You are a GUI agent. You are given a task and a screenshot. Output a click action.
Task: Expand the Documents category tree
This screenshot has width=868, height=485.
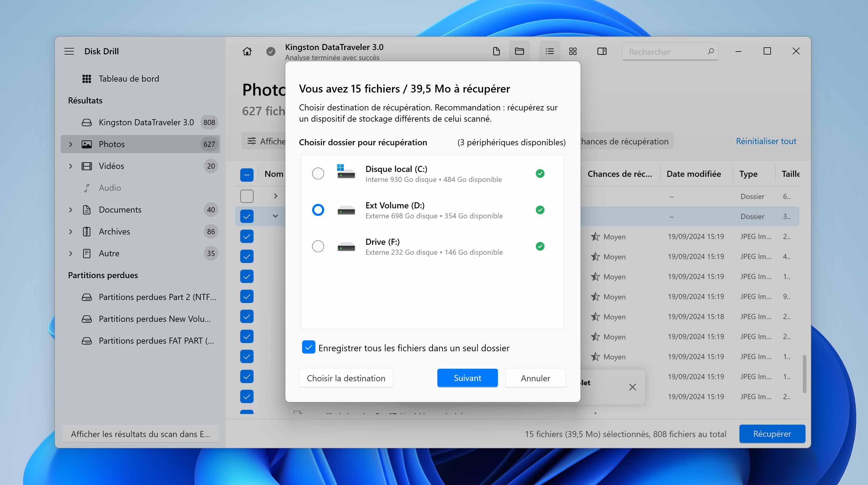pos(70,210)
